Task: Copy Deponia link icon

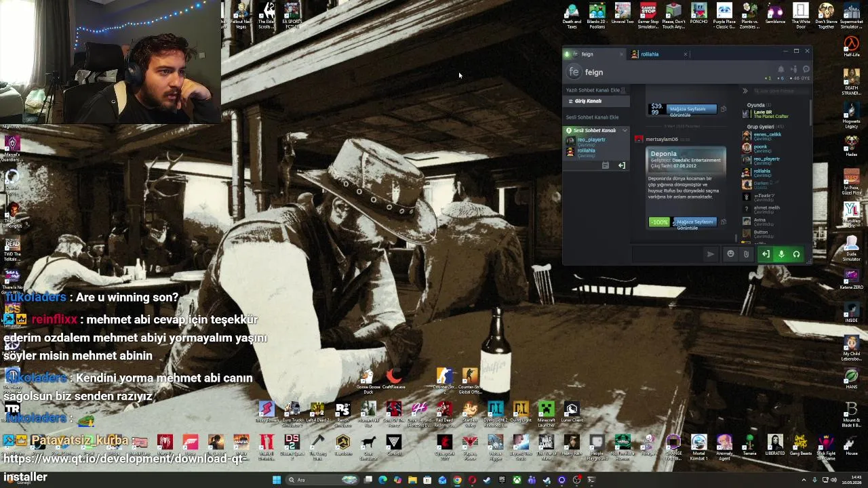Action: click(x=723, y=222)
